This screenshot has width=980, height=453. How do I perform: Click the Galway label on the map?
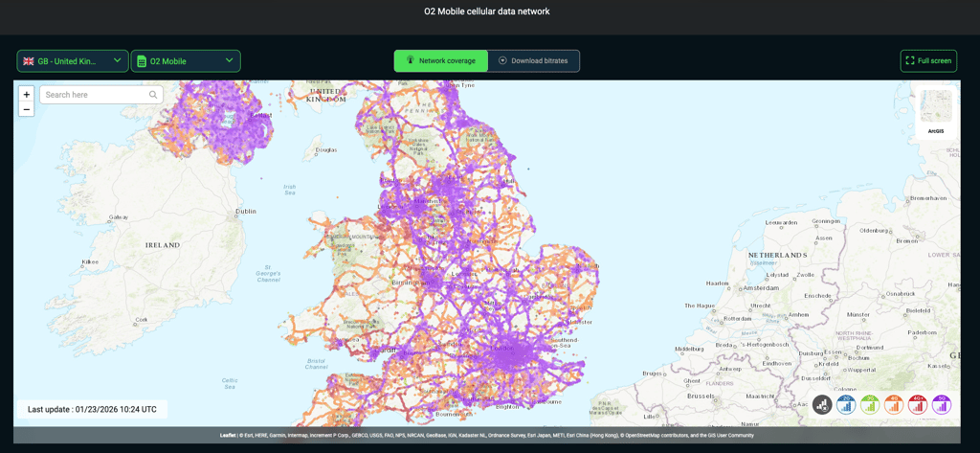pos(118,217)
